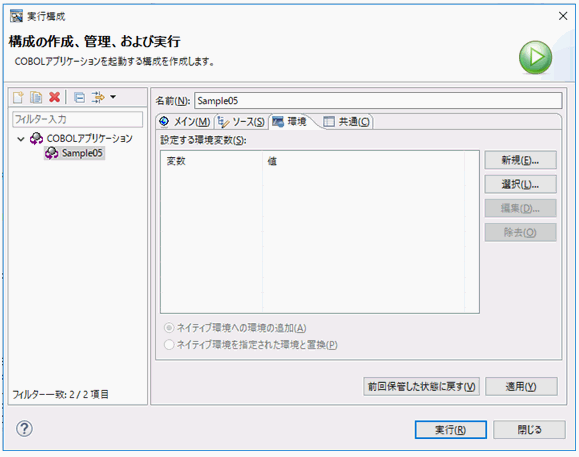Select ネイティブ環境への環境の追加(A) radio button
Screen dimensions: 579x457
point(169,328)
